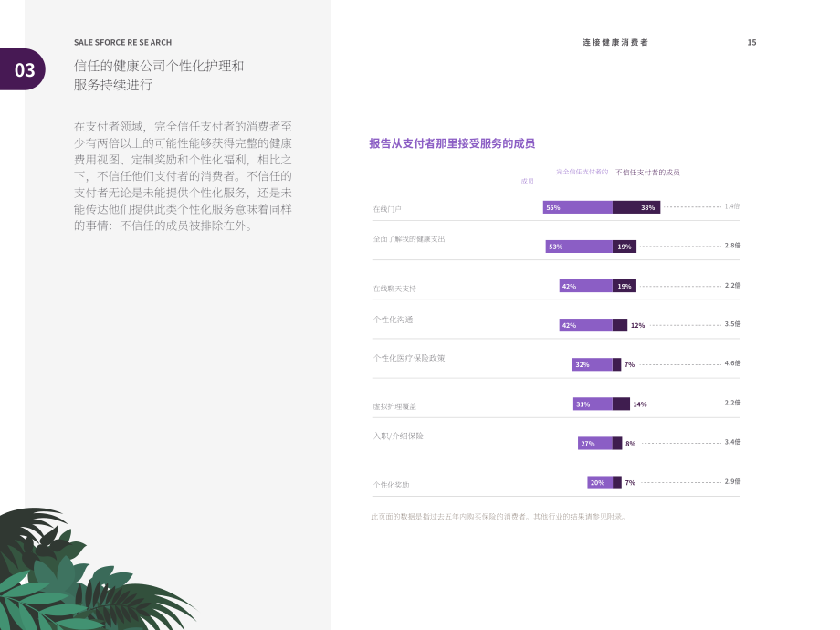Click the row label '个性化奖励'
Screen dimensions: 840x630
(391, 485)
